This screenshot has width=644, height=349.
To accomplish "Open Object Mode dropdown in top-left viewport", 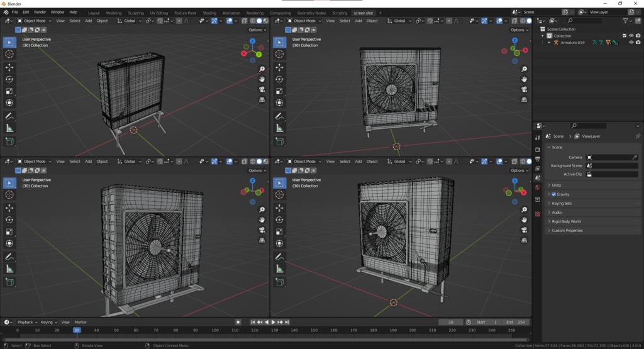I will coord(34,21).
